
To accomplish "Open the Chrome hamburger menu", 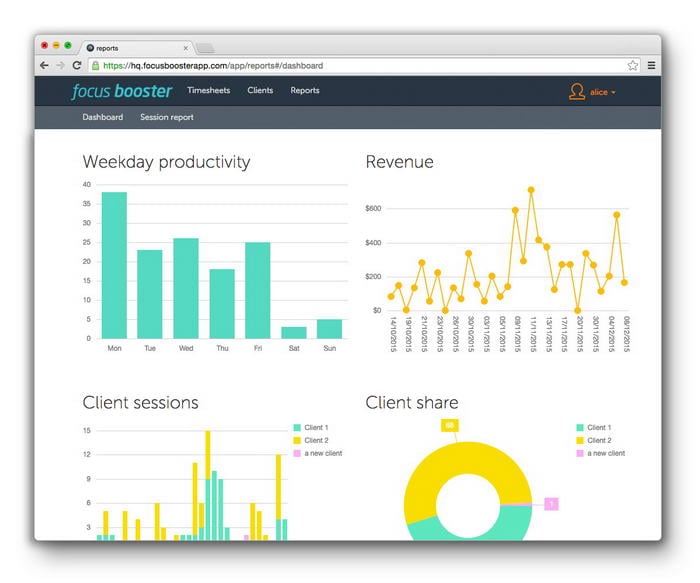I will click(651, 66).
